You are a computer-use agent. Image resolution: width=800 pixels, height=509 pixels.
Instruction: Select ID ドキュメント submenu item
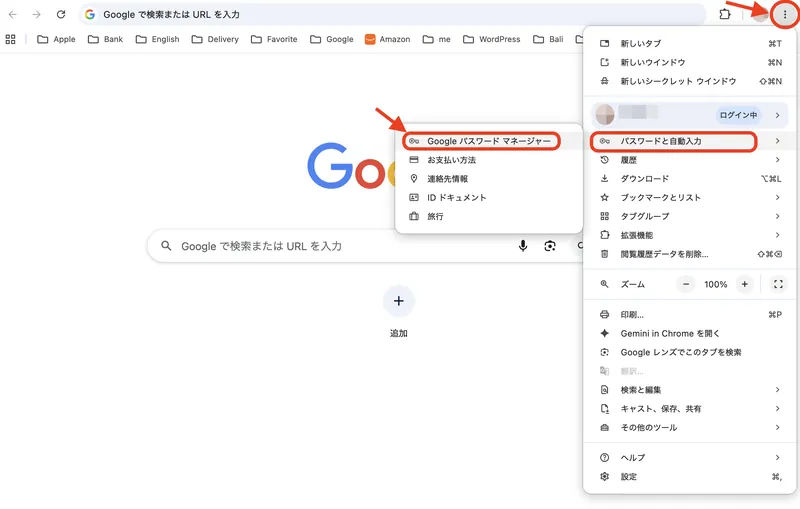click(489, 197)
